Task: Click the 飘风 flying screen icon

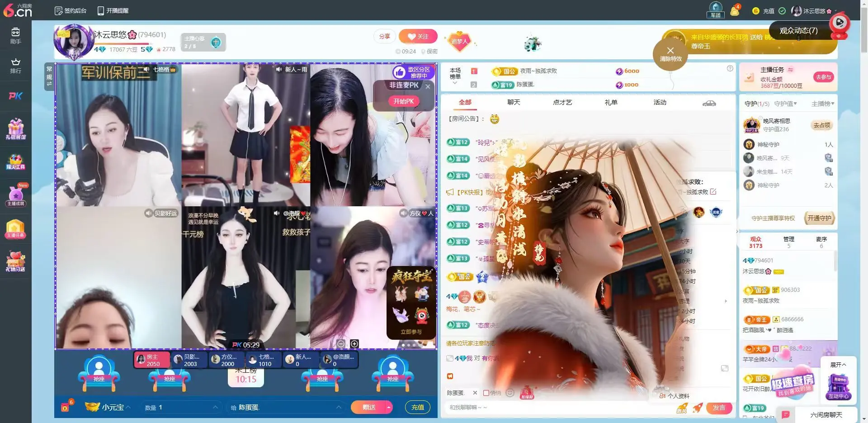Action: [682, 408]
